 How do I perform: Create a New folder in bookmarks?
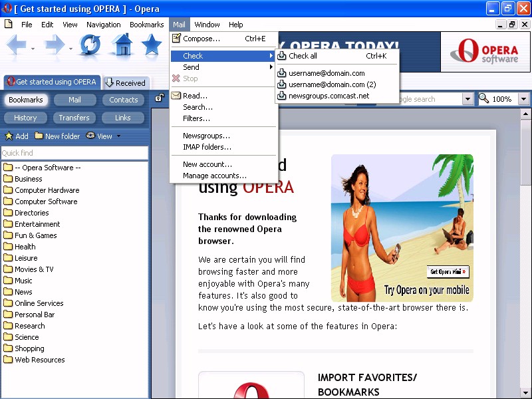coord(57,136)
